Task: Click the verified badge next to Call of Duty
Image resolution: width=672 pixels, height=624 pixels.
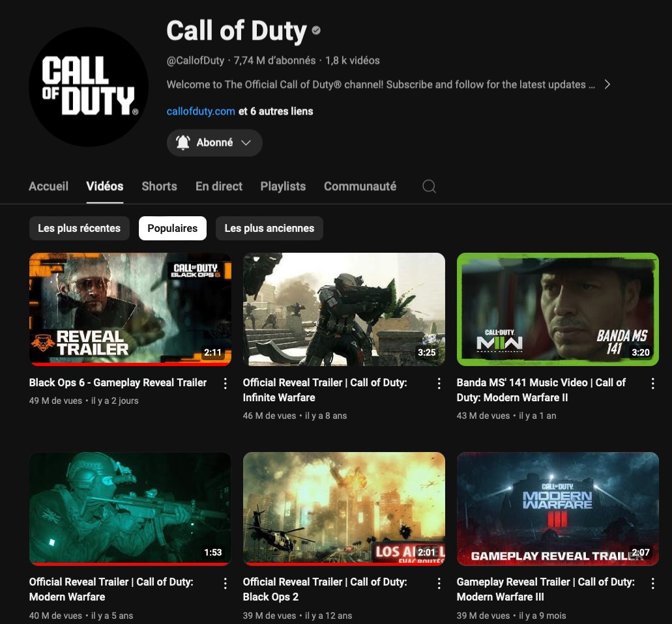Action: pyautogui.click(x=315, y=29)
